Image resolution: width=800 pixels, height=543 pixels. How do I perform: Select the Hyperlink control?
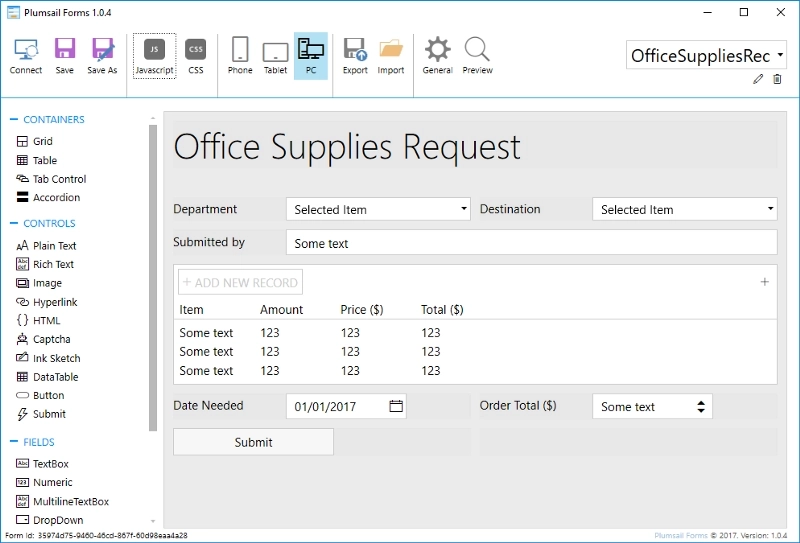point(46,302)
